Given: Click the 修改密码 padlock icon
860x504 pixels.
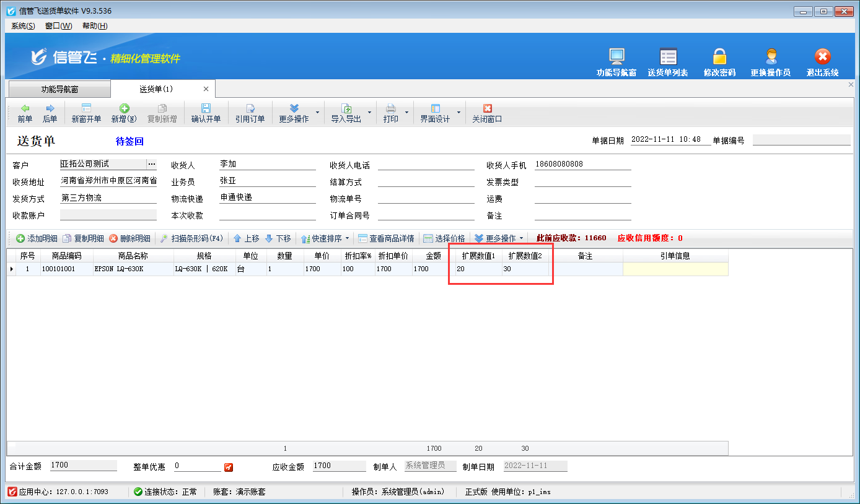Looking at the screenshot, I should [x=719, y=57].
